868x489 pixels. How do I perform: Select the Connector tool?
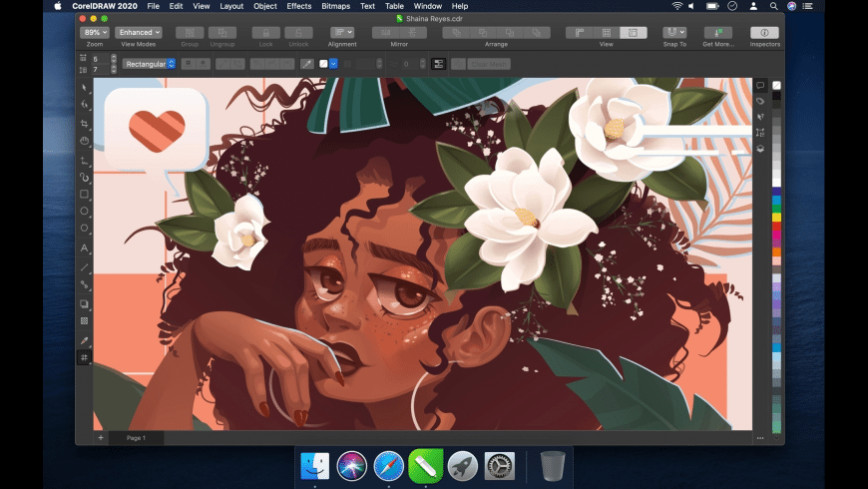[x=84, y=284]
